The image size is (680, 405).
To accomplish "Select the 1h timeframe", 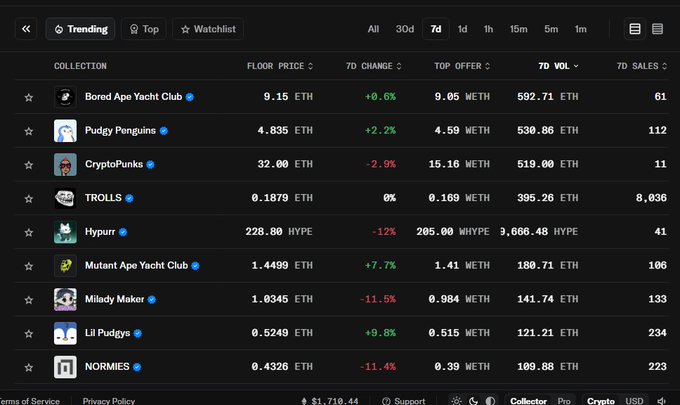I will [488, 29].
